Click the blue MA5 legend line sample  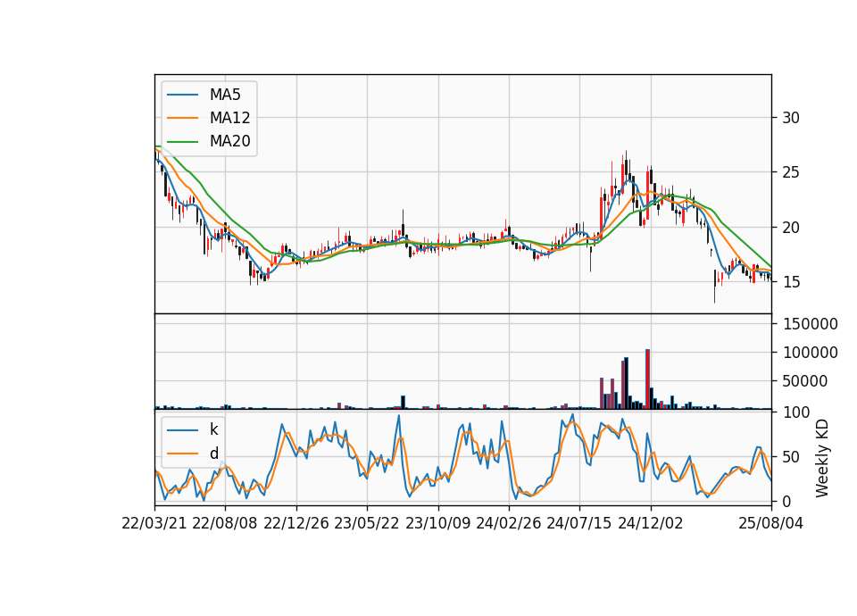[x=182, y=95]
